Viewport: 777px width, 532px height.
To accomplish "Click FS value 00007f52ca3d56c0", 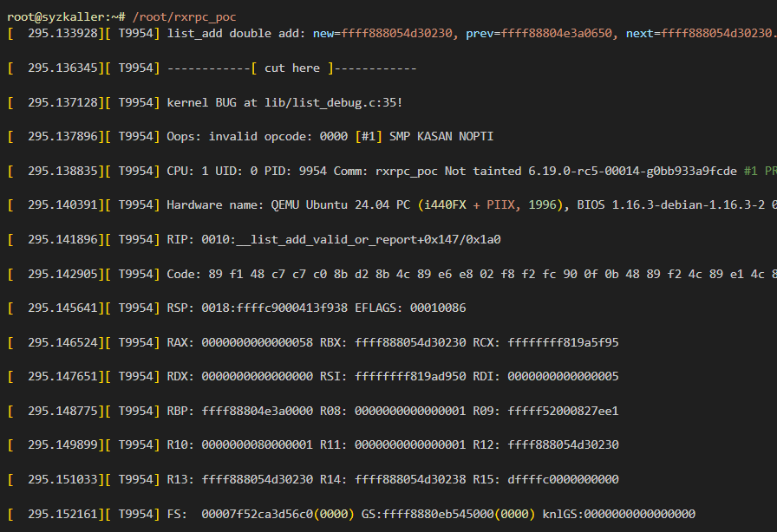I will (258, 514).
